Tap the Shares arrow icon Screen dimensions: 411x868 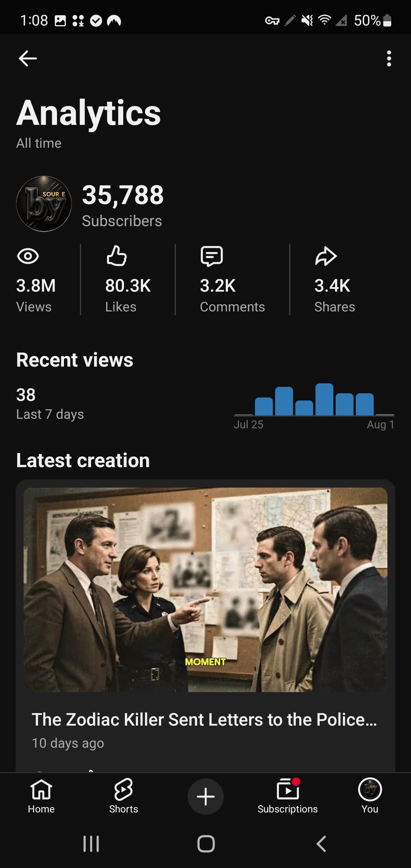[x=326, y=256]
